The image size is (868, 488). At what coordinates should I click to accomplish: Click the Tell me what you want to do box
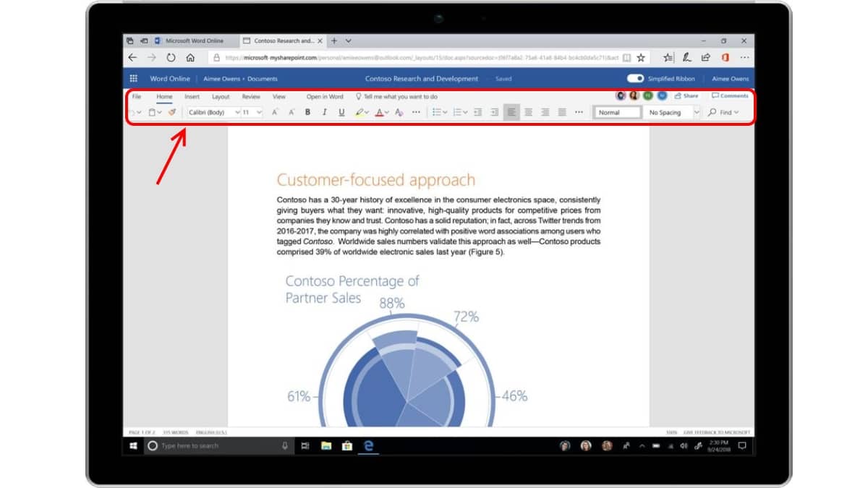[396, 96]
